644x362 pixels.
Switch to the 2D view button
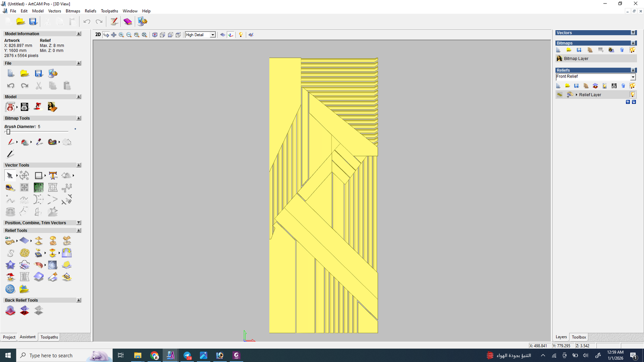click(x=98, y=35)
